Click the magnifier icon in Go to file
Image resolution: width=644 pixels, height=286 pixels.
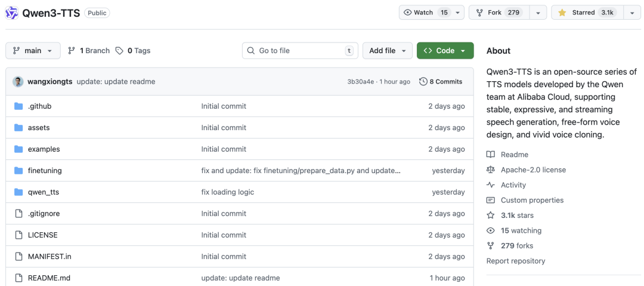click(250, 51)
